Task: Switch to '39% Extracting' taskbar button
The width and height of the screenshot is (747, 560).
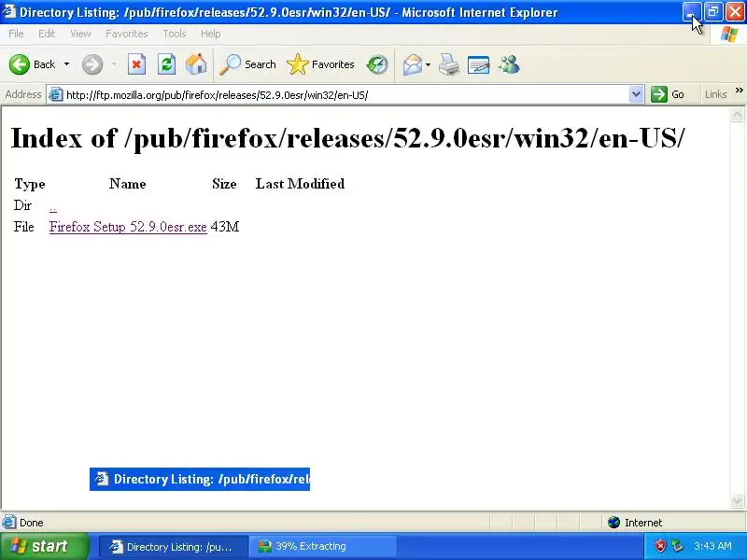Action: coord(323,546)
